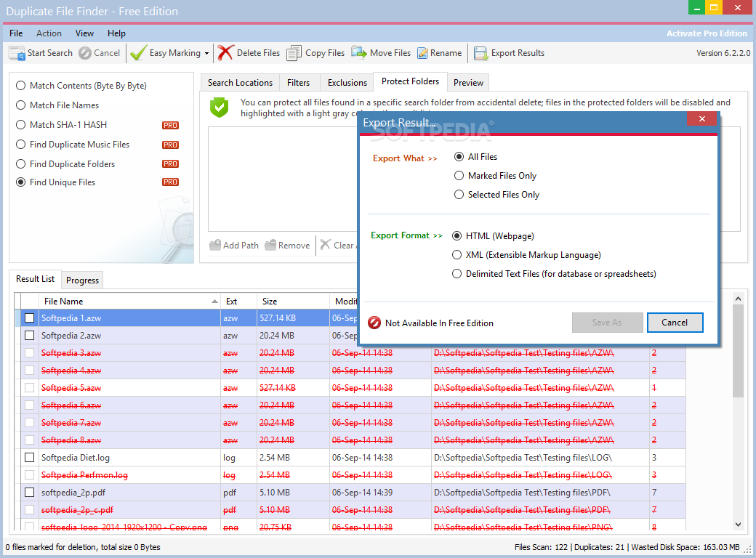The width and height of the screenshot is (756, 558).
Task: Select Match Contents (Byte By Byte) option
Action: click(21, 86)
